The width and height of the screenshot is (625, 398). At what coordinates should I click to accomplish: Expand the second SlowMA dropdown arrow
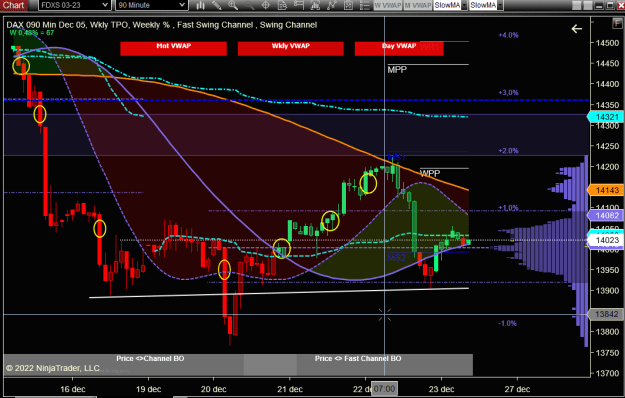[500, 5]
